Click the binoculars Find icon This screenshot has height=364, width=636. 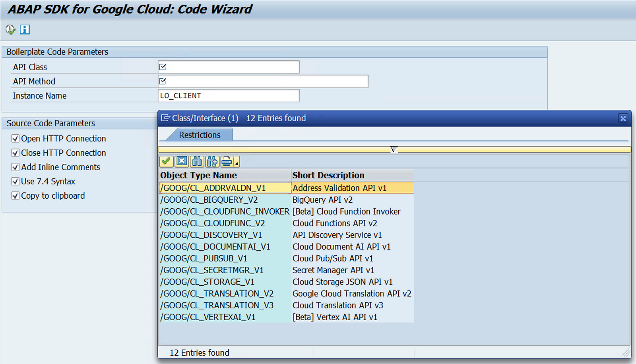(x=197, y=161)
